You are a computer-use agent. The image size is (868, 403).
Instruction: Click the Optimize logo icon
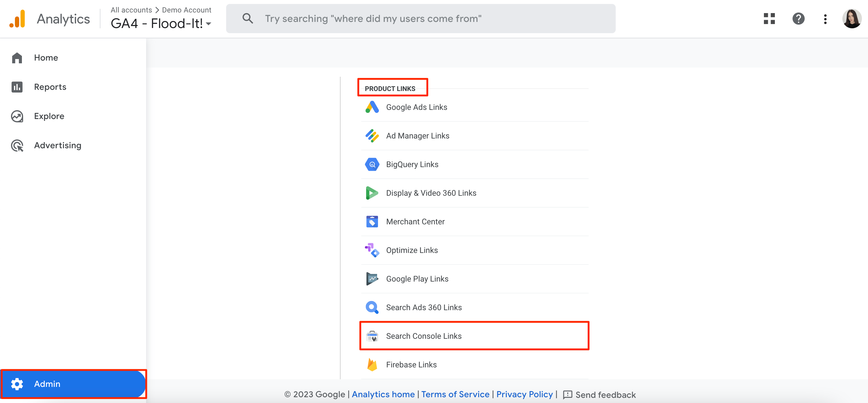pos(372,251)
